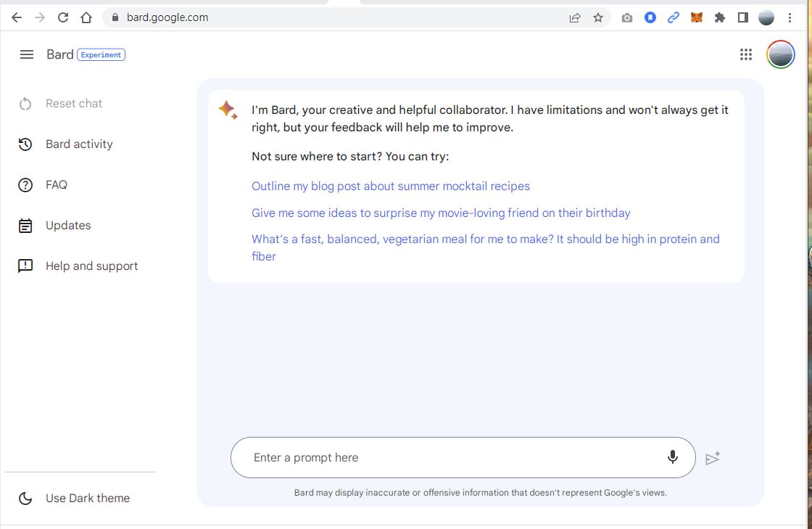Click the Updates calendar icon
Viewport: 812px width, 529px height.
(x=25, y=226)
